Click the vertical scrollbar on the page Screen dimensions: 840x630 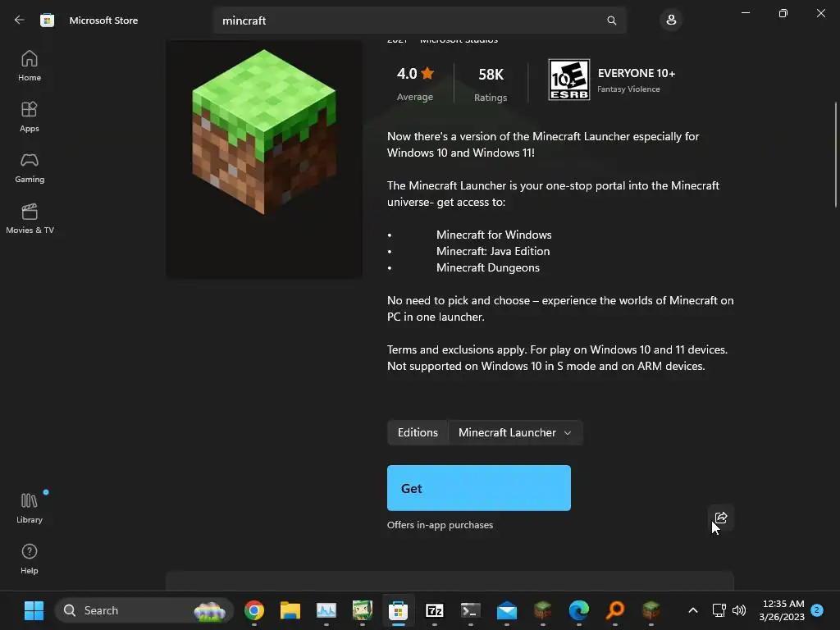pos(836,154)
